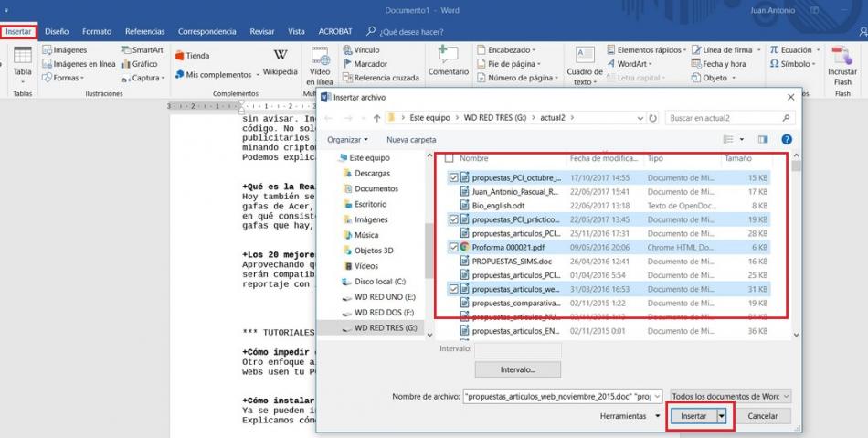Open Imágenes en línea

pyautogui.click(x=79, y=64)
